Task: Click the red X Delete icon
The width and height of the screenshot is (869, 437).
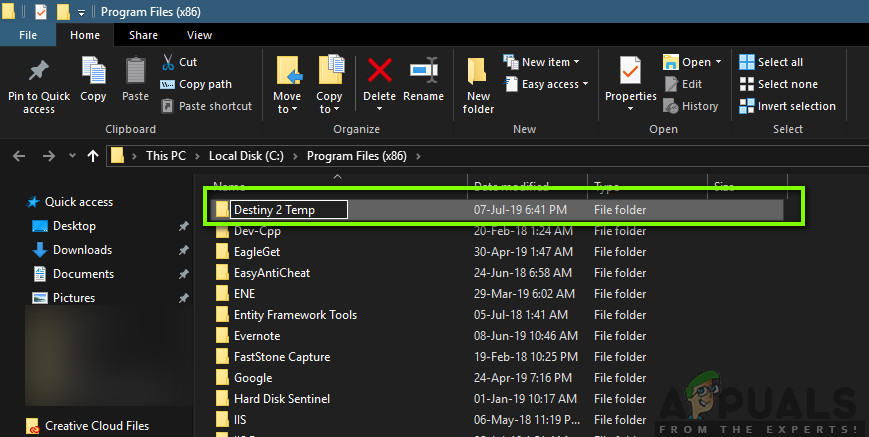Action: pyautogui.click(x=380, y=71)
